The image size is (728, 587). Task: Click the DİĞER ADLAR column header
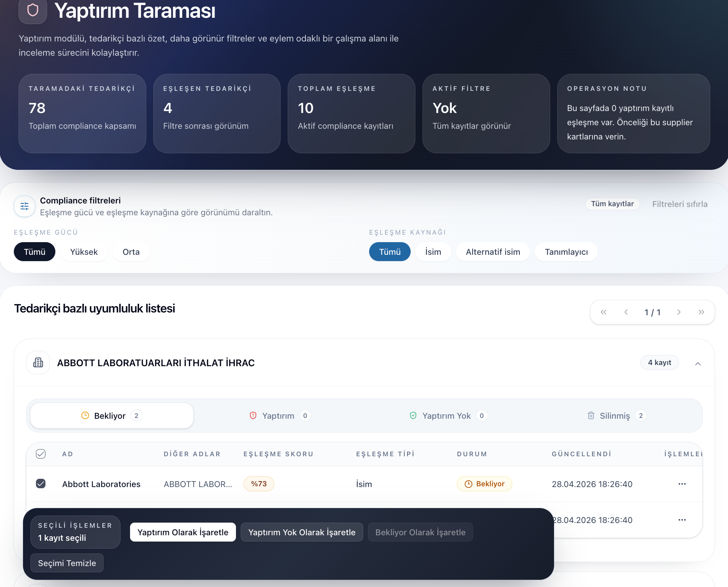tap(192, 454)
